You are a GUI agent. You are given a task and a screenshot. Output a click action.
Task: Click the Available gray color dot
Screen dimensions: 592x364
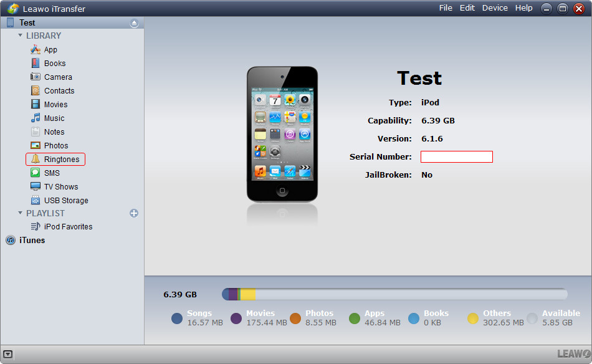click(532, 318)
